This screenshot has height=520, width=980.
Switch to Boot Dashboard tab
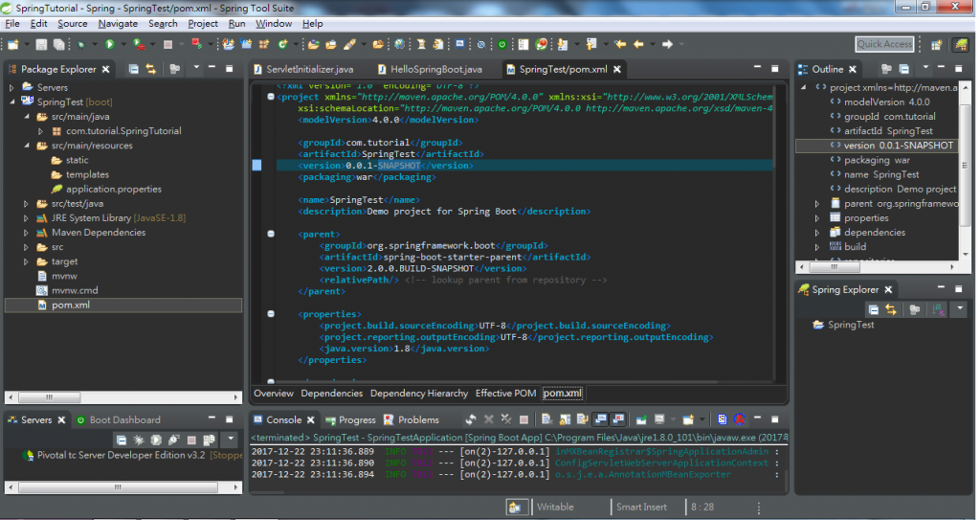click(x=118, y=419)
